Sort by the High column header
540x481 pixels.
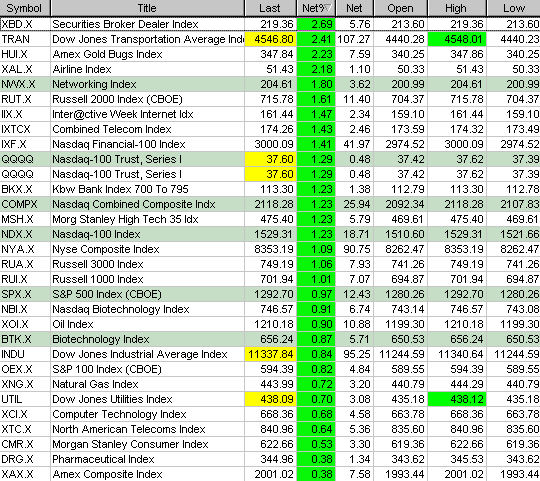point(457,8)
